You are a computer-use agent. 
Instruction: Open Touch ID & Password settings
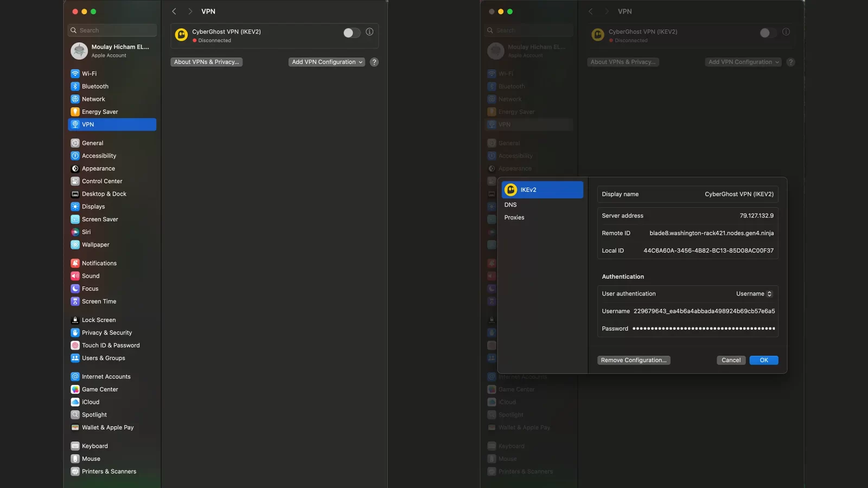(x=112, y=345)
